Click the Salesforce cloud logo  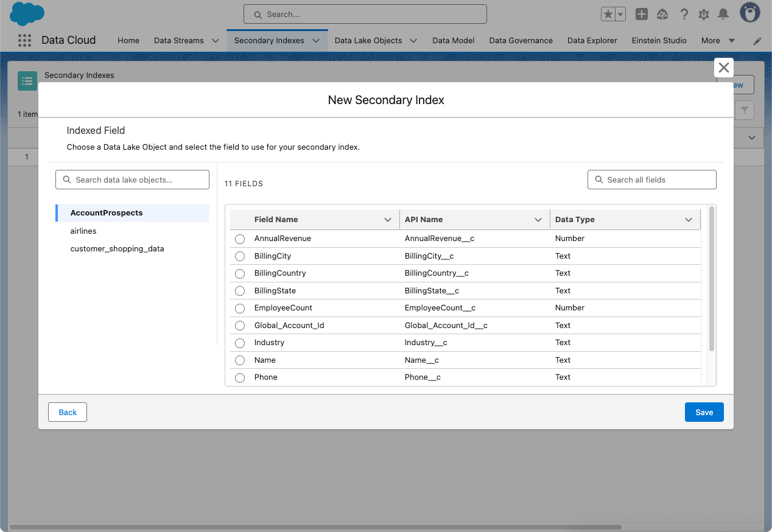click(27, 13)
